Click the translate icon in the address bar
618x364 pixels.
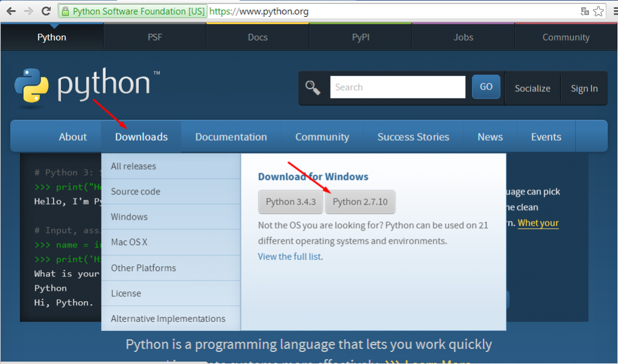[x=585, y=11]
